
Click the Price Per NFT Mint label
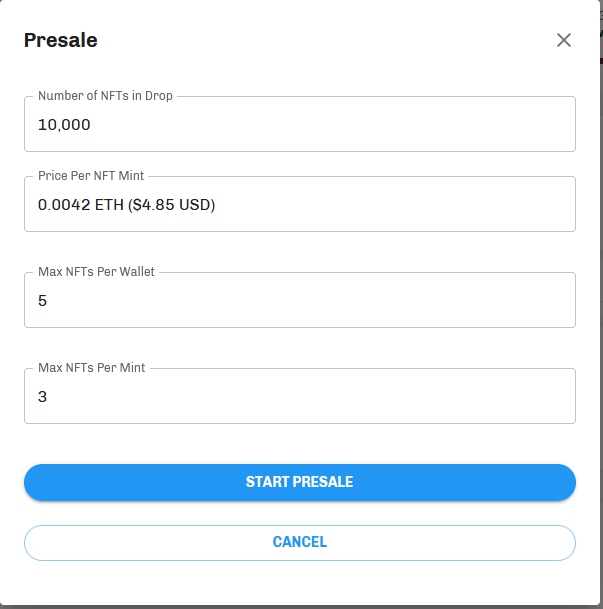(91, 176)
